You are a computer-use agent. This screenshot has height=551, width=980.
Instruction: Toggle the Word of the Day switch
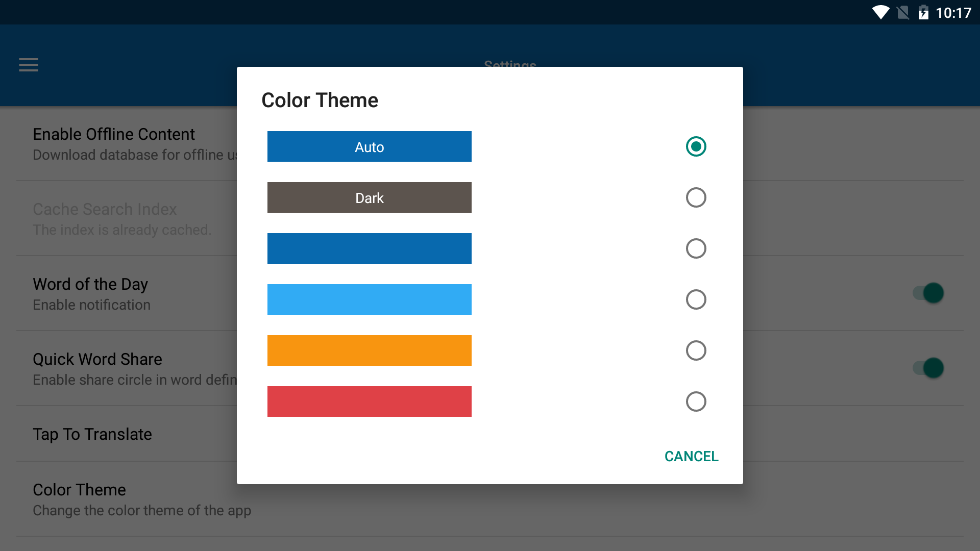[x=928, y=293]
